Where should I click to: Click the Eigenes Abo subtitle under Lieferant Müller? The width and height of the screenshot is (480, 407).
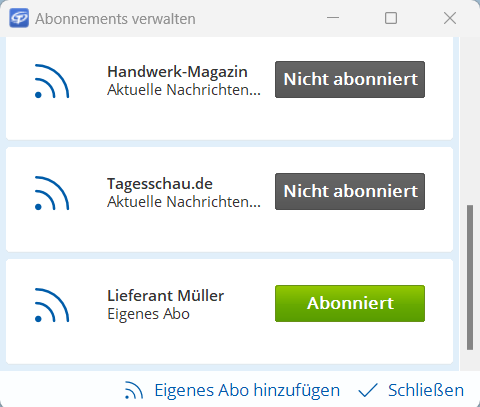(x=149, y=314)
